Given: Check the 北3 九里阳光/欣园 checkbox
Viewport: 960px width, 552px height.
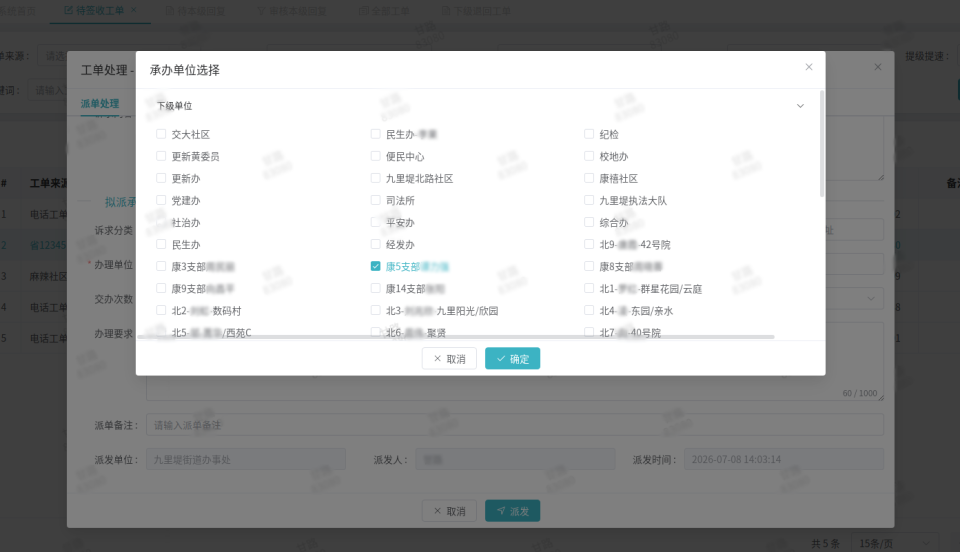Looking at the screenshot, I should click(375, 310).
